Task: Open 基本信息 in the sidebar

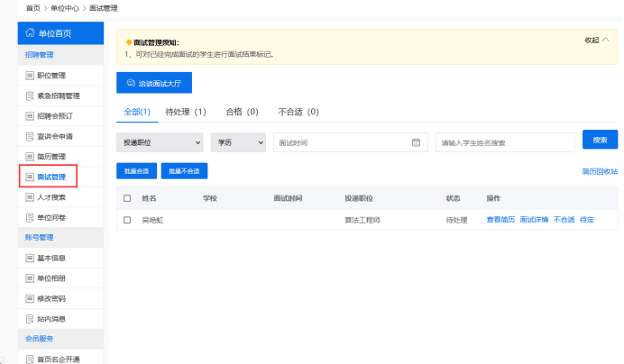Action: click(60, 259)
